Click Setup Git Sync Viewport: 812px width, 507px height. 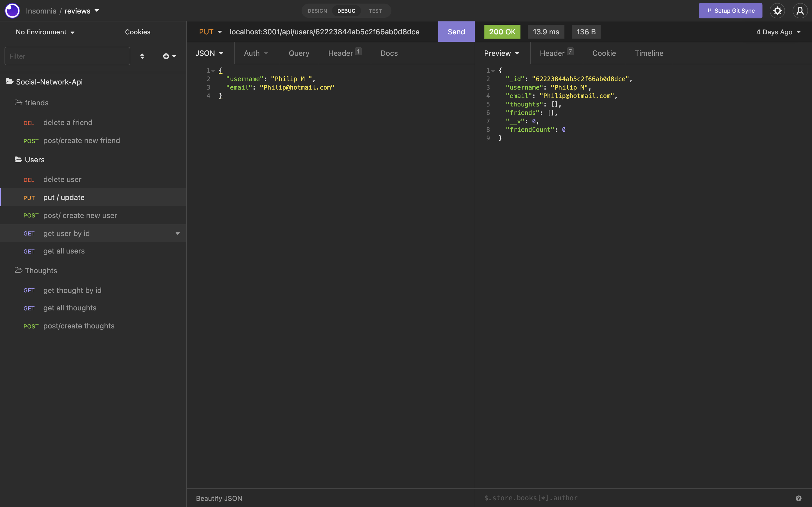(730, 10)
